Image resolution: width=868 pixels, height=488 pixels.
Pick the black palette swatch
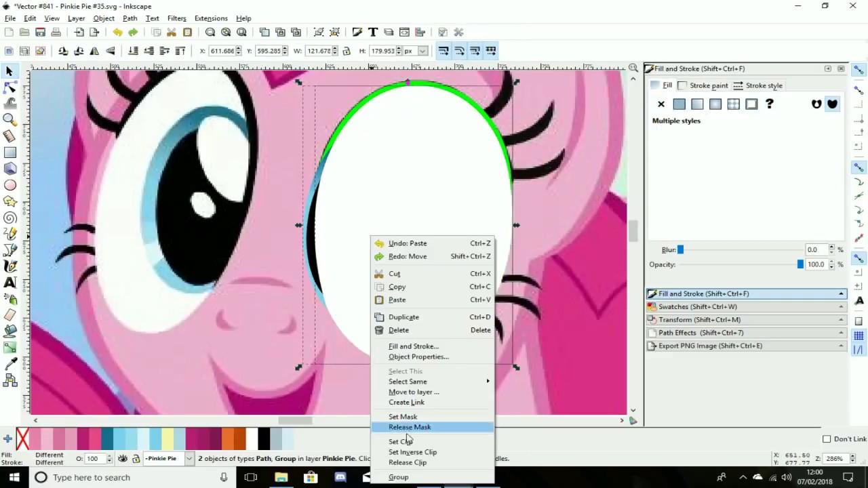(264, 439)
